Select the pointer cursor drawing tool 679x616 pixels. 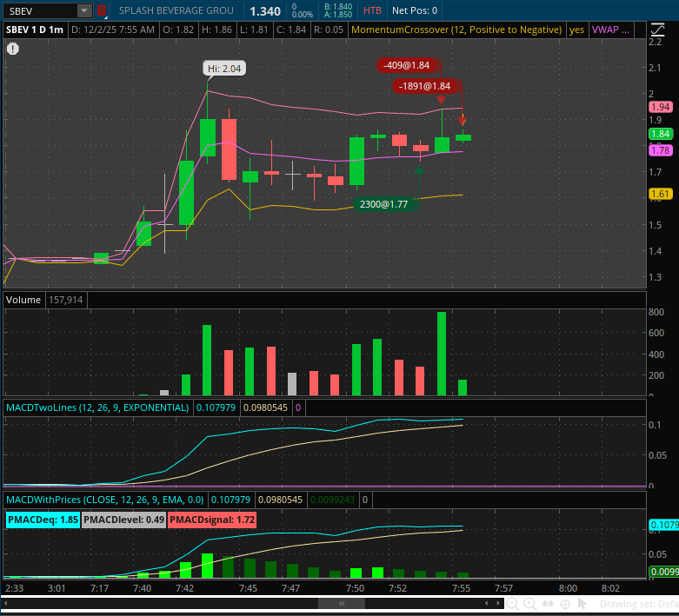582,604
